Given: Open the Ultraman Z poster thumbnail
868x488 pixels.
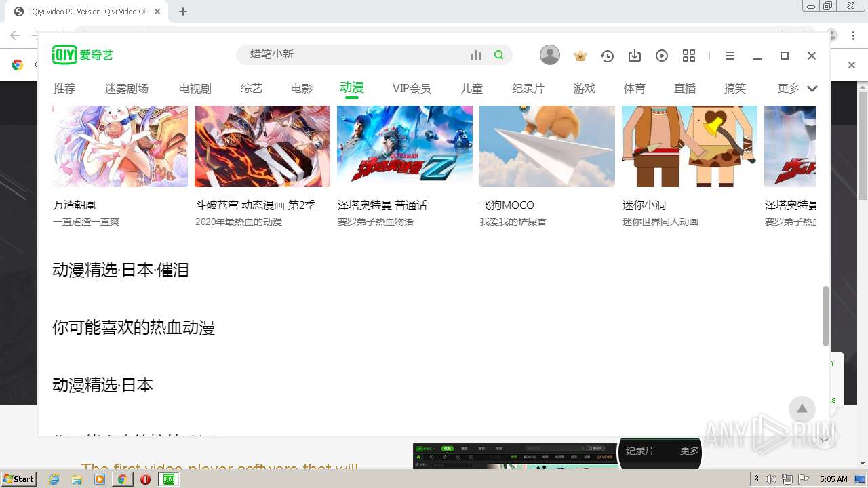Looking at the screenshot, I should tap(405, 146).
